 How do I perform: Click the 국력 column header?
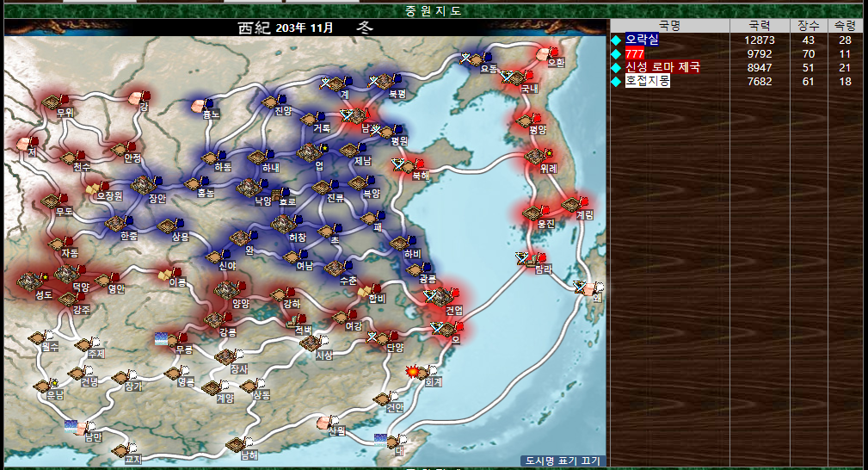point(760,26)
